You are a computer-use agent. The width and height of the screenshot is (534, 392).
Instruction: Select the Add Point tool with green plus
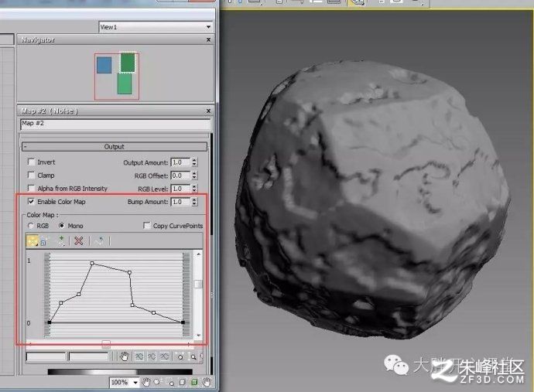[61, 241]
